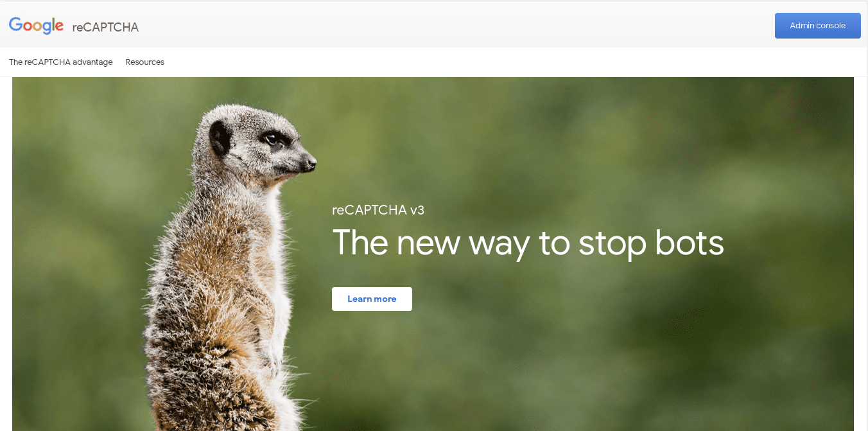Select the Resources menu item

145,62
